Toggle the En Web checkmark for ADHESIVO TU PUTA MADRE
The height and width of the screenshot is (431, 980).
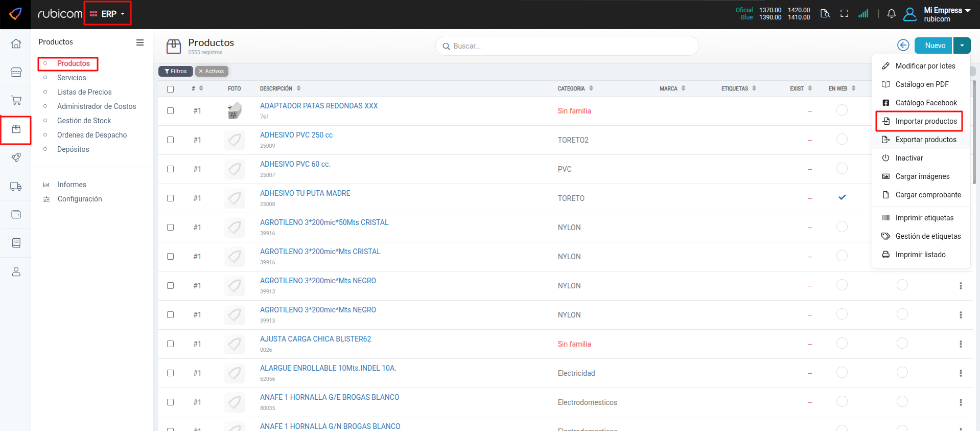coord(842,197)
